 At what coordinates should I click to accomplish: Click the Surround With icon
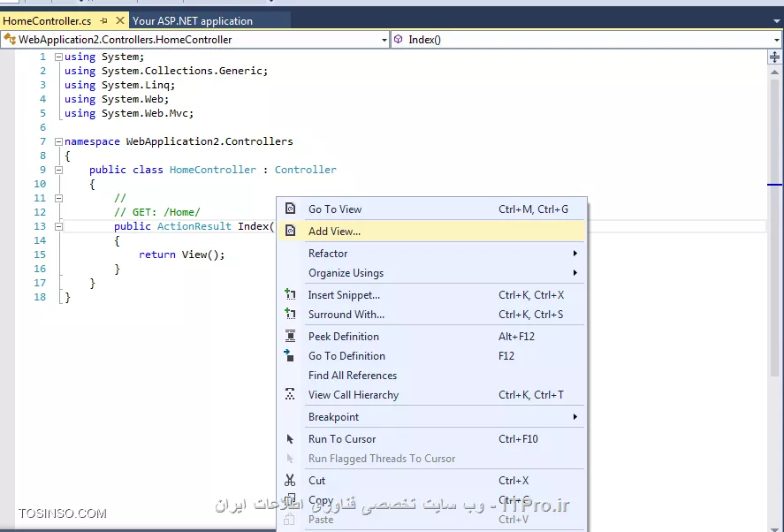[290, 314]
